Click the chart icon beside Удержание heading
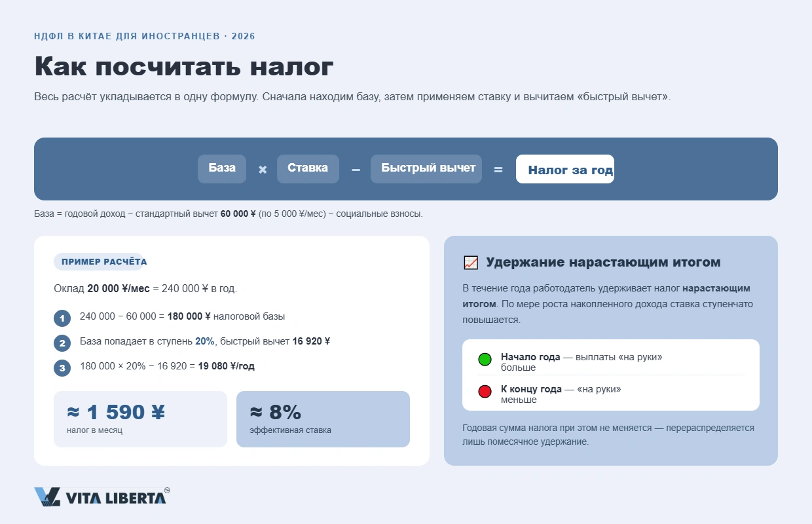 [x=471, y=263]
